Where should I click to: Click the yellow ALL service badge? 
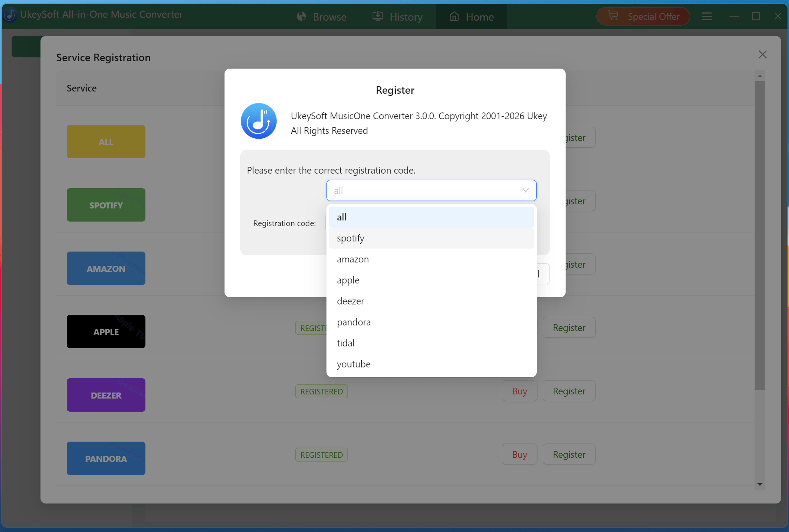(106, 141)
